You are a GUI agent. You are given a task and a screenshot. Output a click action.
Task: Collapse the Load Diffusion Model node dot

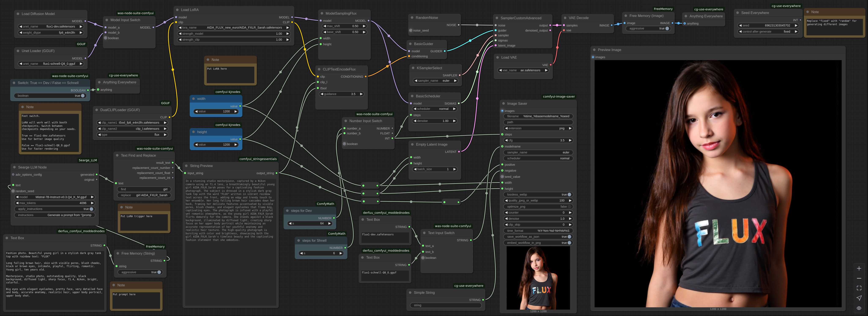pos(18,14)
